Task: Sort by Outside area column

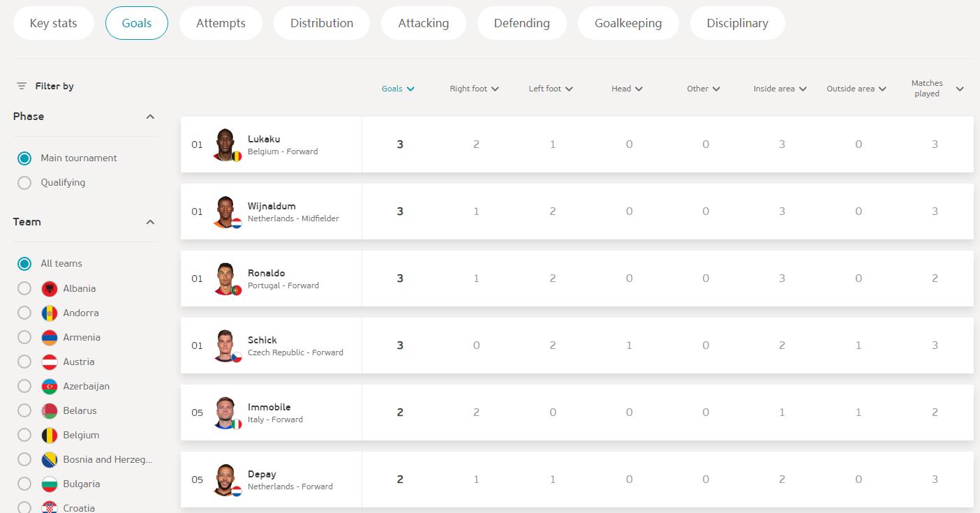Action: click(856, 89)
